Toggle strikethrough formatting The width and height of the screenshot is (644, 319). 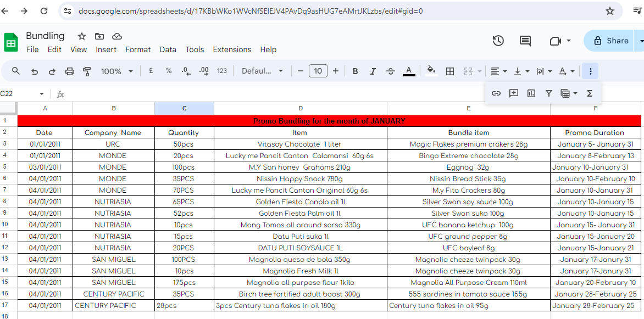[390, 71]
